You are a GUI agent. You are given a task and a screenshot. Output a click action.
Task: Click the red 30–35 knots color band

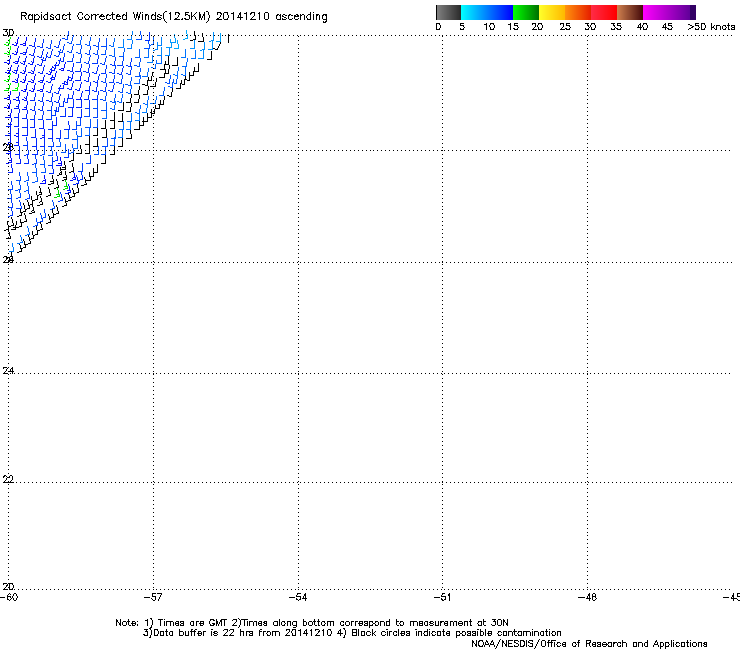(x=604, y=12)
